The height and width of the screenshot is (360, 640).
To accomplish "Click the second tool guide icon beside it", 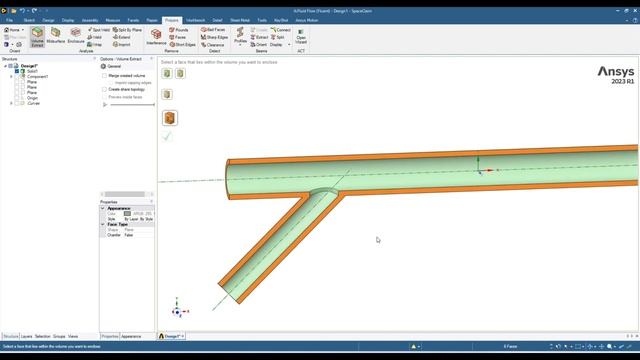I will pyautogui.click(x=180, y=73).
